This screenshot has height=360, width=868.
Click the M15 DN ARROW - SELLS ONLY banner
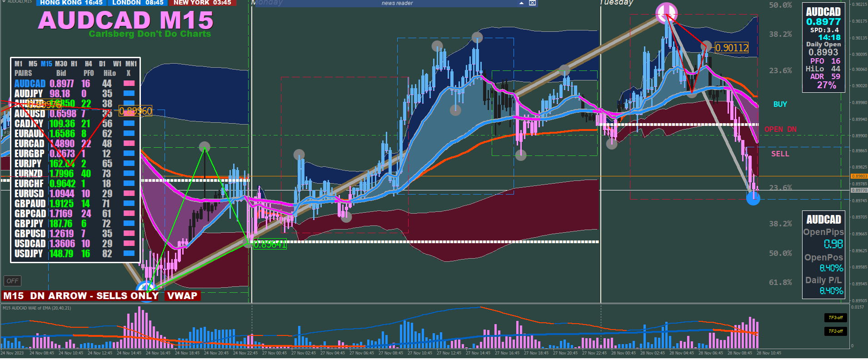click(81, 296)
